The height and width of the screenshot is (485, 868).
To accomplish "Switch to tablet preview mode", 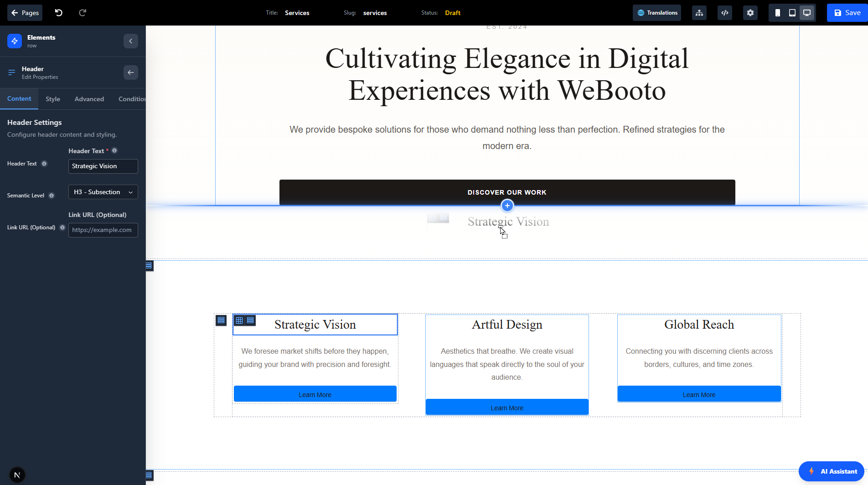I will (x=792, y=12).
